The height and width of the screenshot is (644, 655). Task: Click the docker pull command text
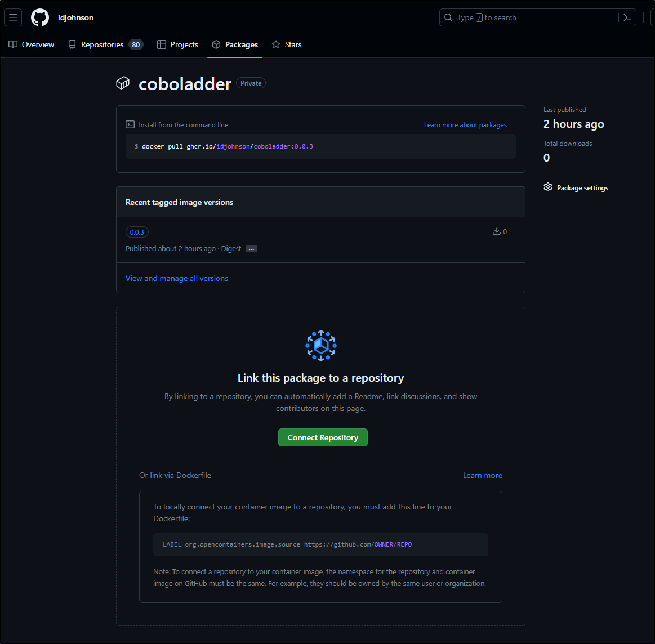click(x=227, y=146)
